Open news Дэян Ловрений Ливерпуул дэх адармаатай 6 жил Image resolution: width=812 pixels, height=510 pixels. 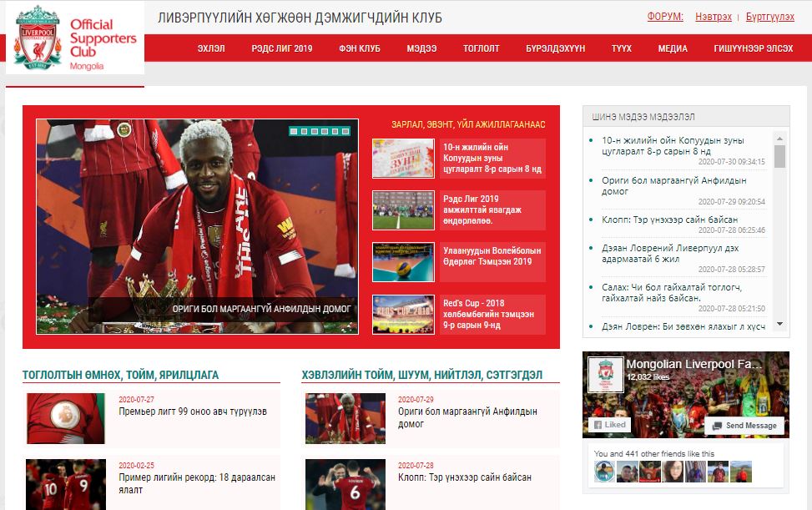coord(670,253)
